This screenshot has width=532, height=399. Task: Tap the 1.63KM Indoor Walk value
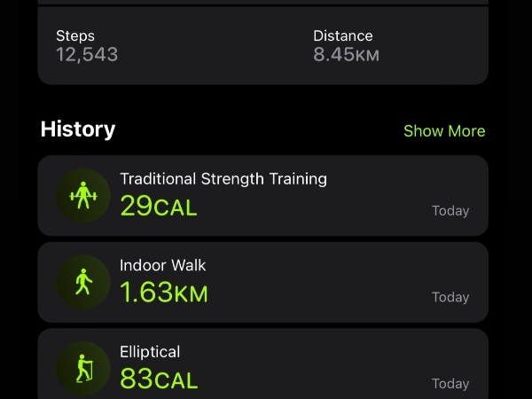click(163, 293)
